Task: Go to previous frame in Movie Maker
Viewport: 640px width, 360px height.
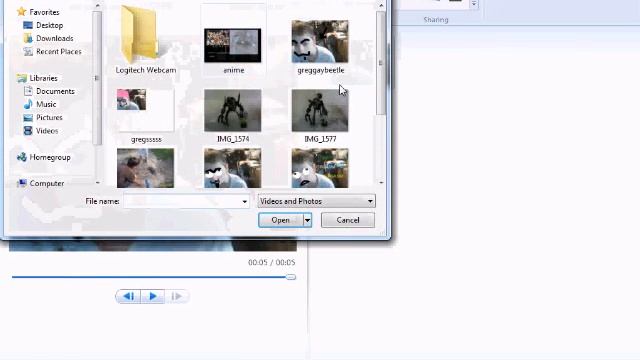Action: pyautogui.click(x=128, y=296)
